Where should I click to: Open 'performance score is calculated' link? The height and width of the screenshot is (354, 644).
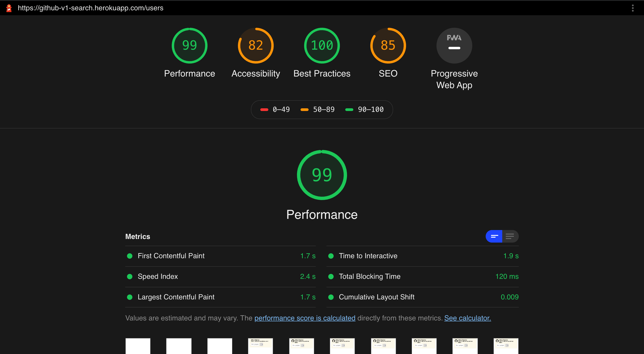pos(305,318)
